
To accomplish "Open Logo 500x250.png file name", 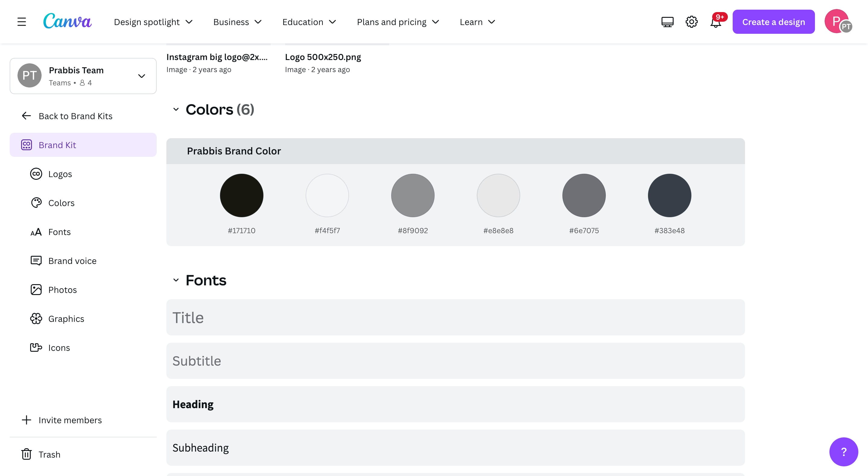I will click(x=323, y=57).
